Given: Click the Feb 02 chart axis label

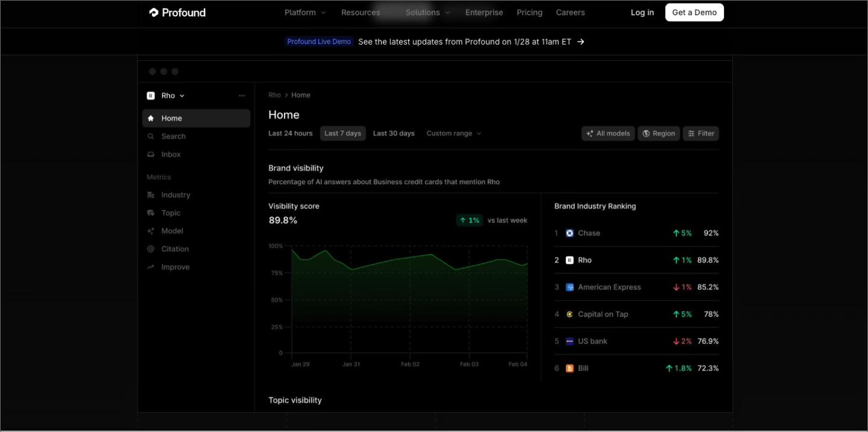Looking at the screenshot, I should [410, 365].
